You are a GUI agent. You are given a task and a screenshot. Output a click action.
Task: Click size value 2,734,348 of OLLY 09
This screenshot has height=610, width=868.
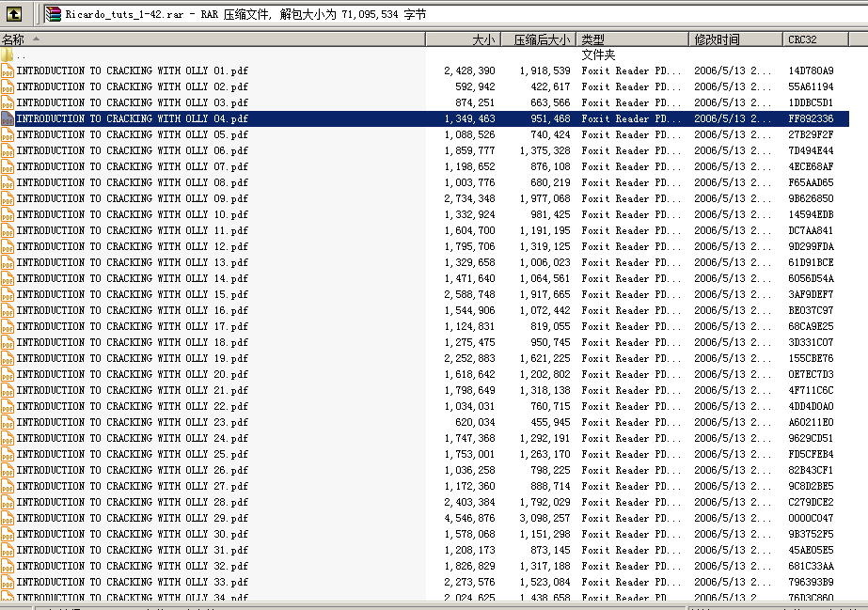tap(469, 198)
